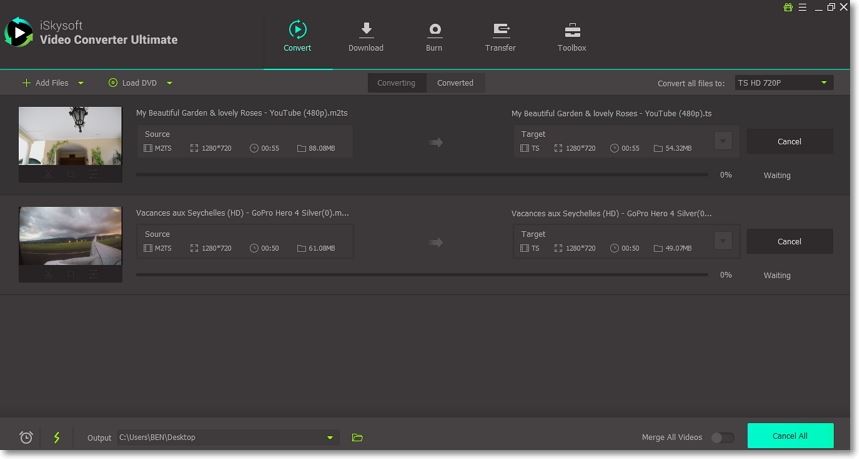Cancel the Vacances aux Seychelles conversion

pos(789,241)
